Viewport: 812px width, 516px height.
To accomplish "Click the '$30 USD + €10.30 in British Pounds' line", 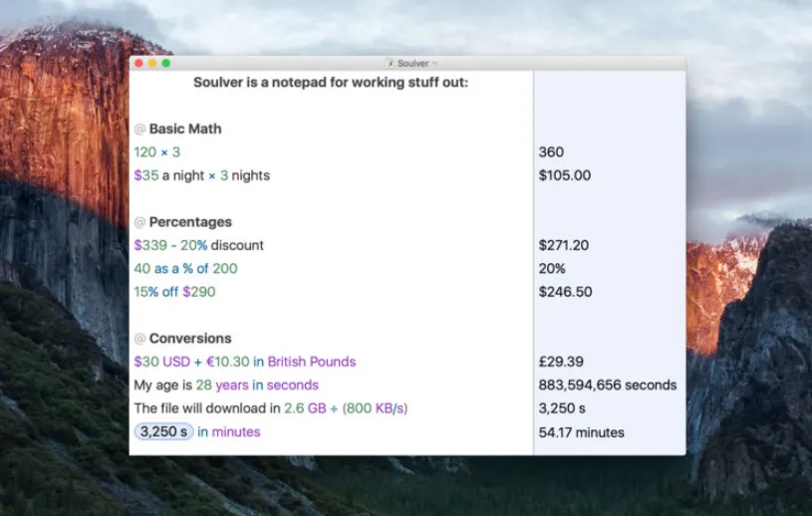I will point(245,362).
